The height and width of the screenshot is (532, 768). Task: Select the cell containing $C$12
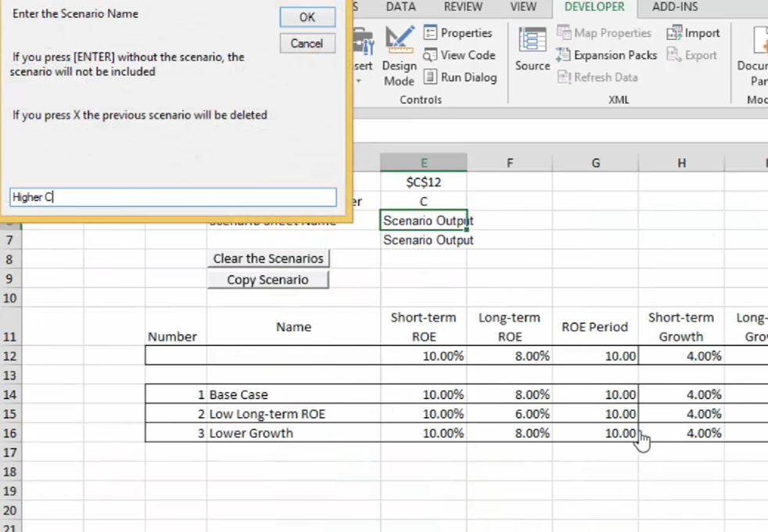(424, 182)
